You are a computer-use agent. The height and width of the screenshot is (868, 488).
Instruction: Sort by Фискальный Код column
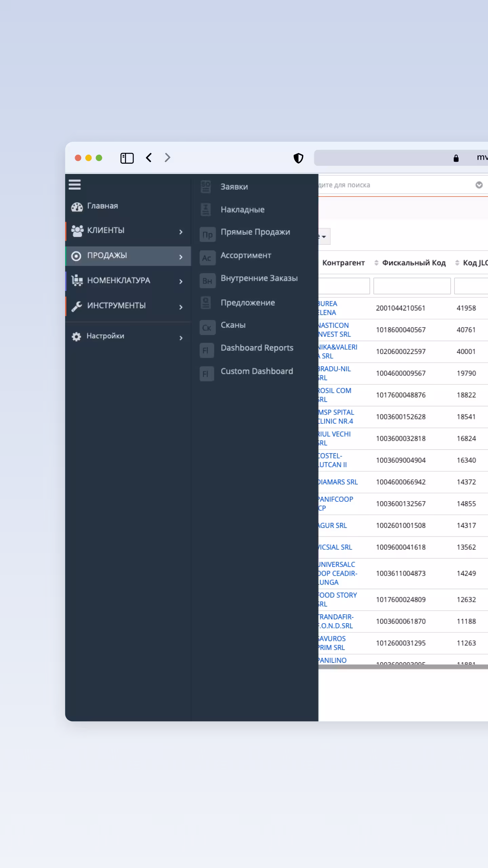pyautogui.click(x=413, y=263)
